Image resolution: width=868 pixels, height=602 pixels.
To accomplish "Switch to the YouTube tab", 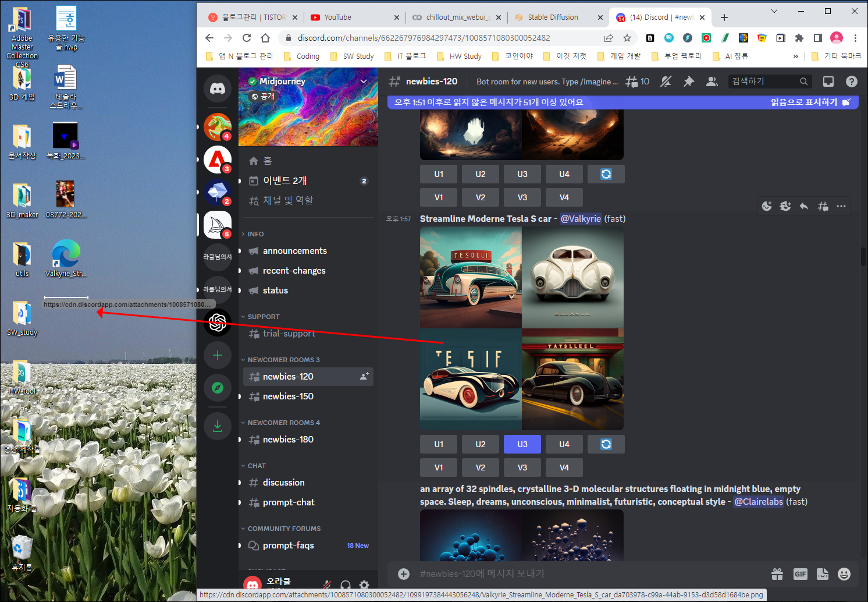I will (x=354, y=17).
